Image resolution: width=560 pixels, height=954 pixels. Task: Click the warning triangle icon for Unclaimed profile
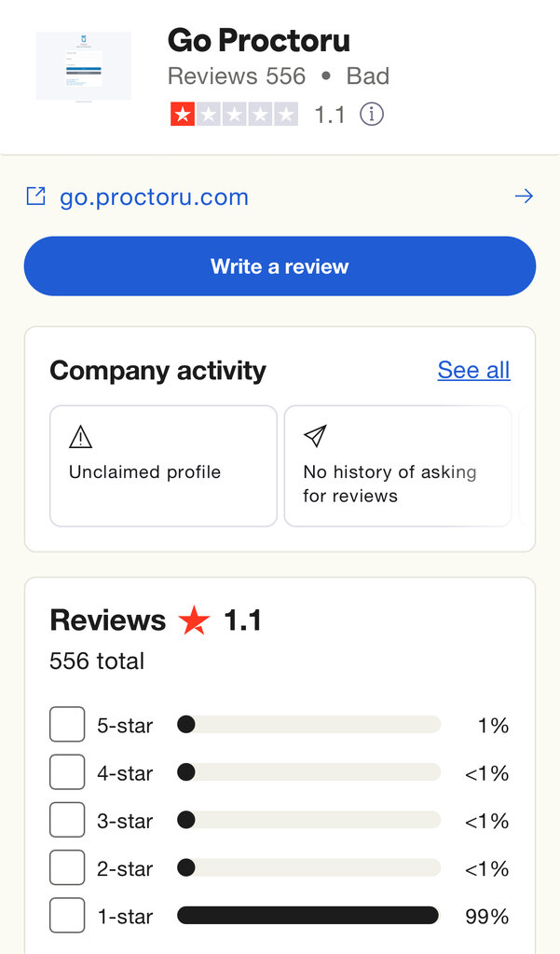click(x=80, y=436)
